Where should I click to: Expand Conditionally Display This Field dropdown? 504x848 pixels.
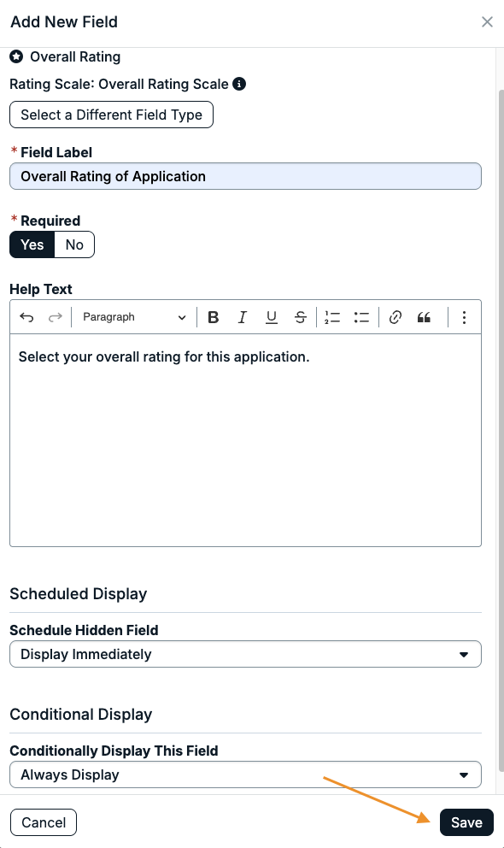click(245, 775)
